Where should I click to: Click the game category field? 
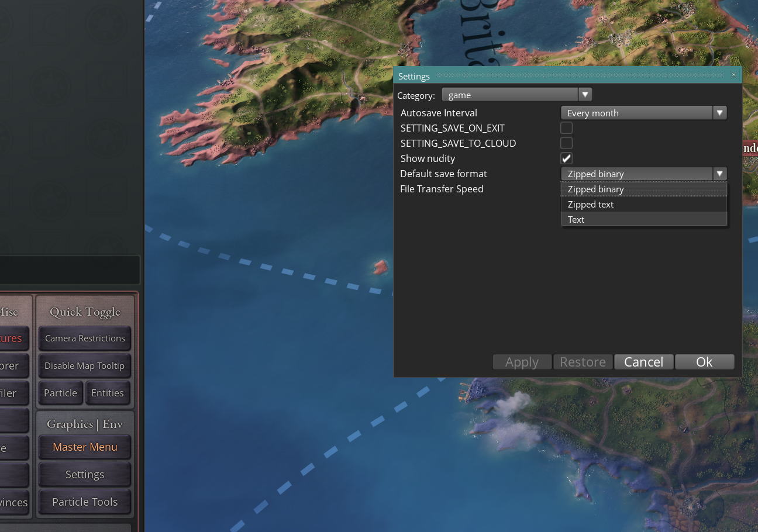[509, 94]
